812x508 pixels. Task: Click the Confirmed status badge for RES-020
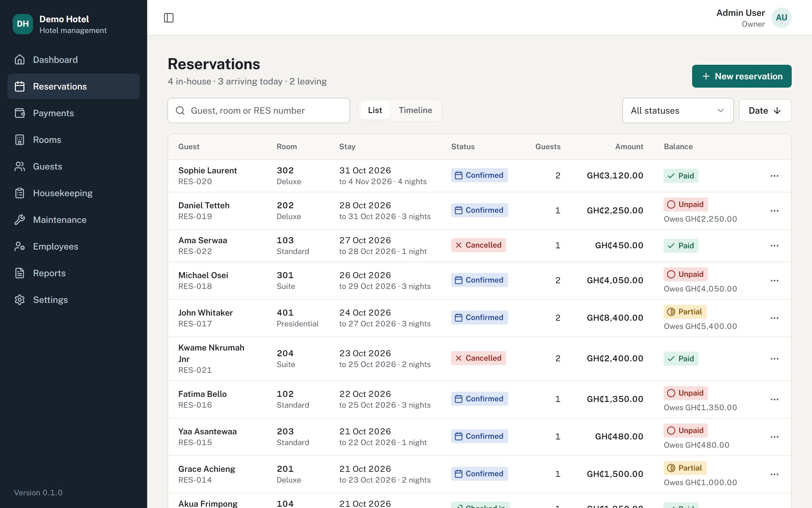[x=479, y=175]
